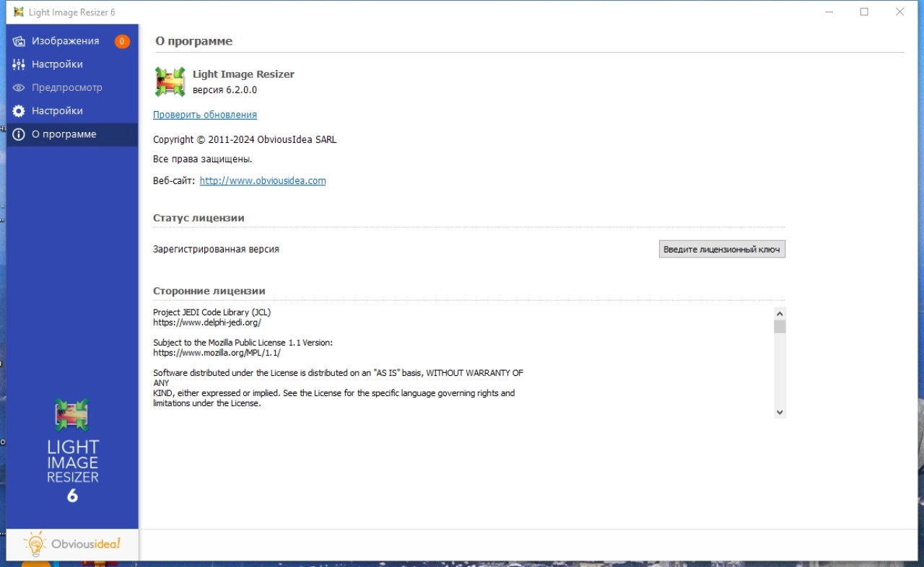Click the license text scrollbar thumb
This screenshot has height=567, width=924.
780,327
